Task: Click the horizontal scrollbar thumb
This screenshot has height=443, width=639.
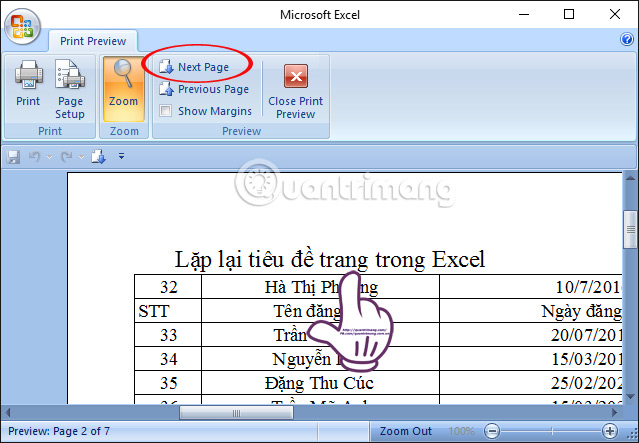Action: point(236,413)
